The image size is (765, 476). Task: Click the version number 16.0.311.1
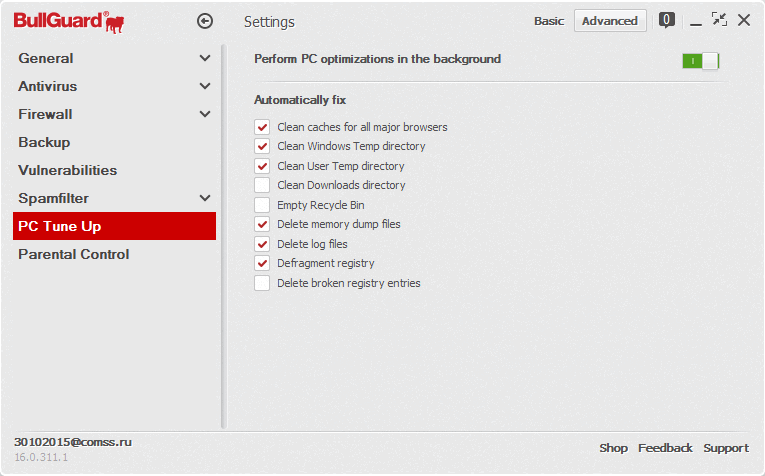(41, 457)
